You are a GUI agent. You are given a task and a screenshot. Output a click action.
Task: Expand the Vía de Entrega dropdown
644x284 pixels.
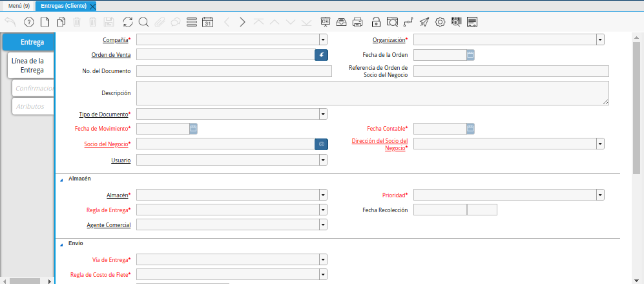[324, 259]
